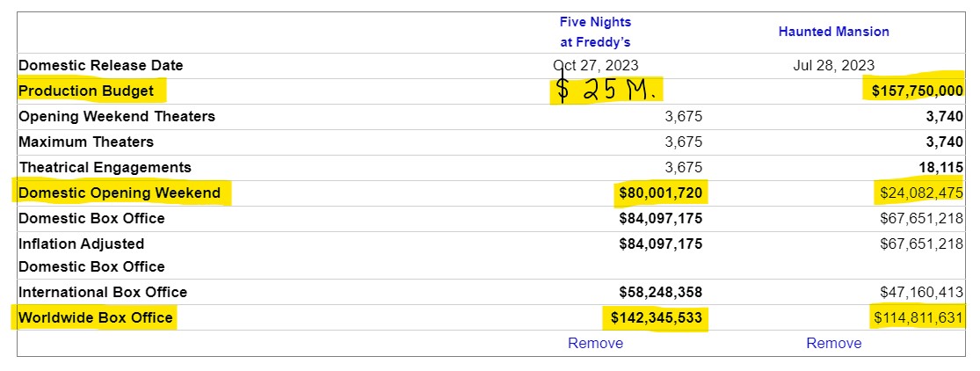The height and width of the screenshot is (371, 980).
Task: Click the $58,248,358 international box office value
Action: pos(660,292)
